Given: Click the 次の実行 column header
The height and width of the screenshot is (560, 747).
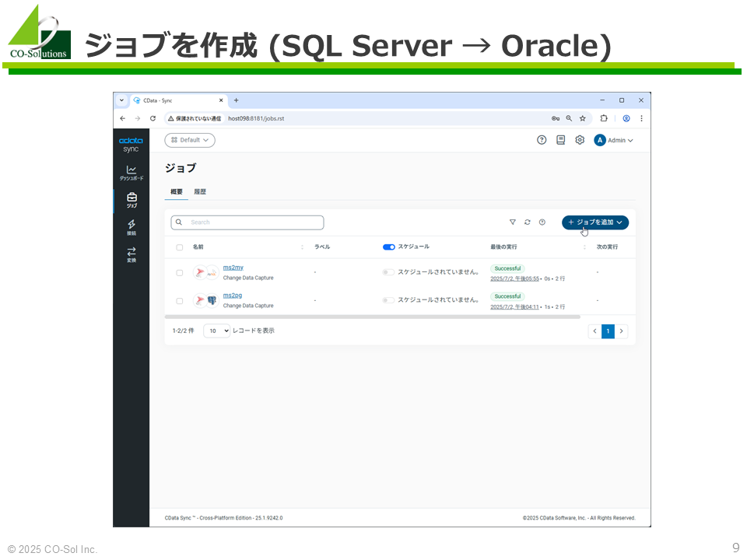Looking at the screenshot, I should coord(607,247).
